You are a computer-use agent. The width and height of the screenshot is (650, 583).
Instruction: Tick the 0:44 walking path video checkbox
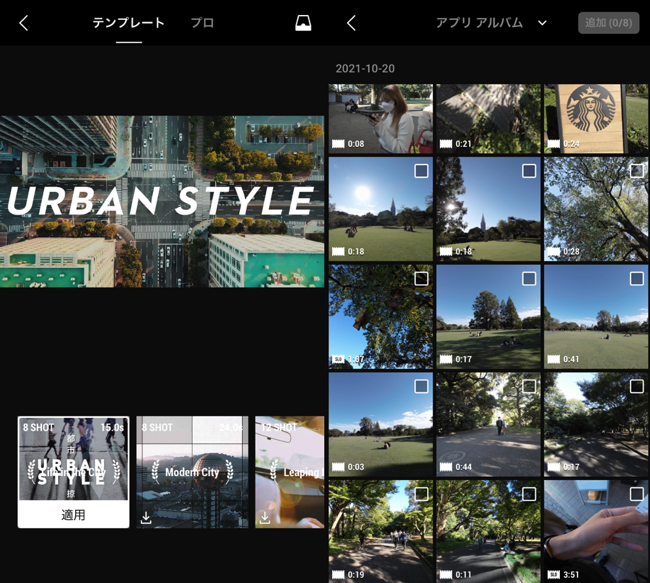pos(529,386)
